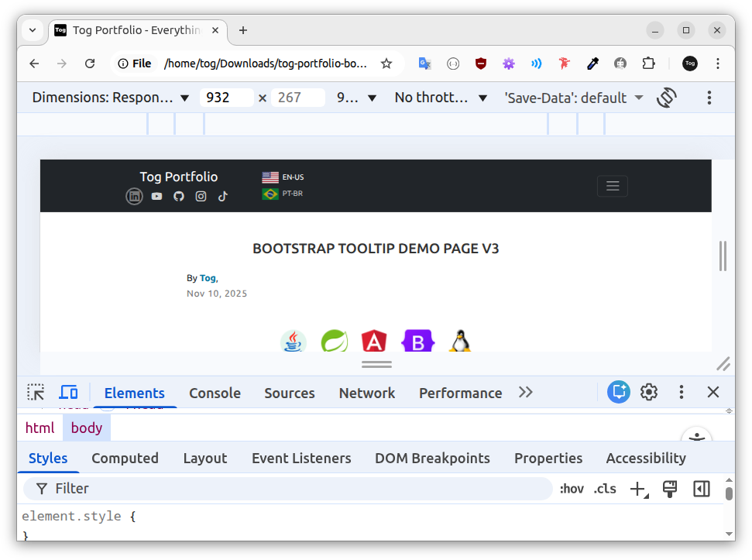Open the hamburger navigation menu

[613, 186]
